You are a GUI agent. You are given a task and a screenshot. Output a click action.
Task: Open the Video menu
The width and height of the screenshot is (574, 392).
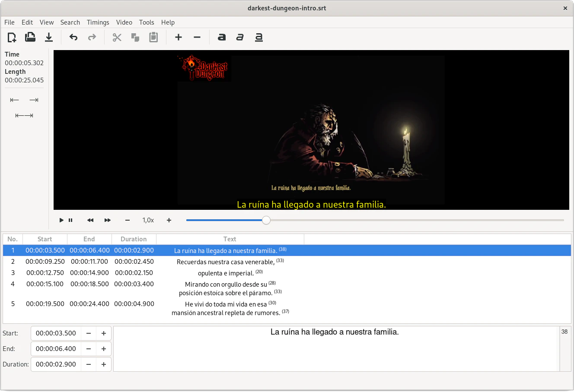point(124,22)
